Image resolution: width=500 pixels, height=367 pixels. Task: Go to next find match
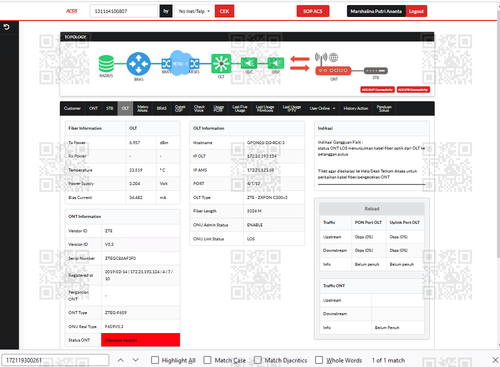(x=135, y=360)
